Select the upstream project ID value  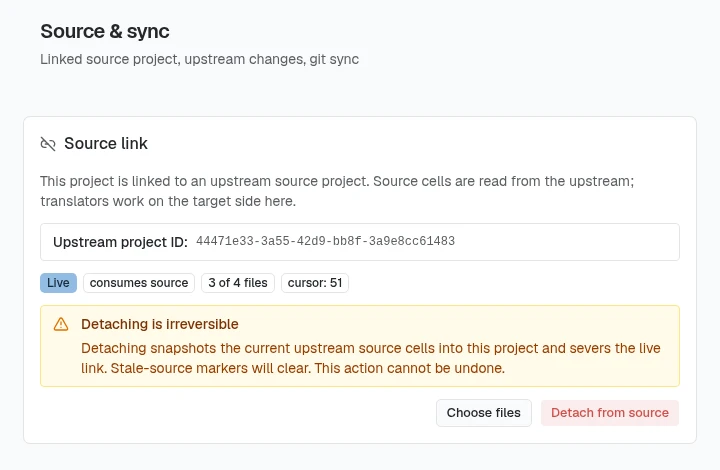coord(326,241)
